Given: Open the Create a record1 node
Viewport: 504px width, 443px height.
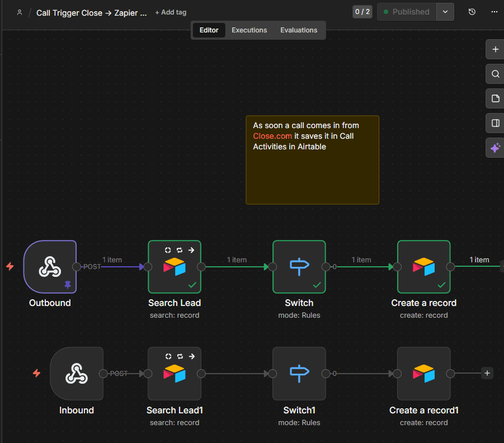Looking at the screenshot, I should pos(424,374).
